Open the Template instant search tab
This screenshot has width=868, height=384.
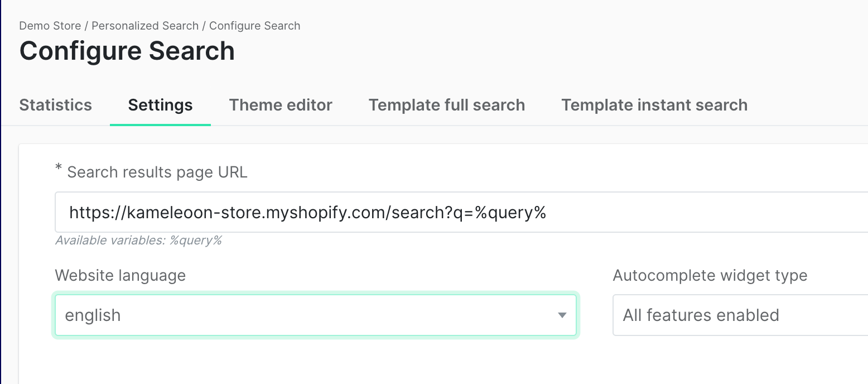click(654, 105)
